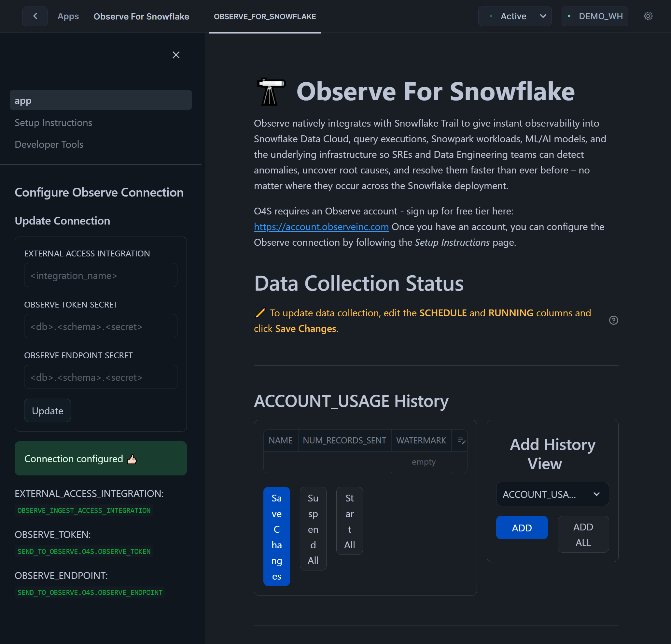This screenshot has height=644, width=671.
Task: Open the ACCOUNT_USA... history view dropdown
Action: tap(552, 494)
